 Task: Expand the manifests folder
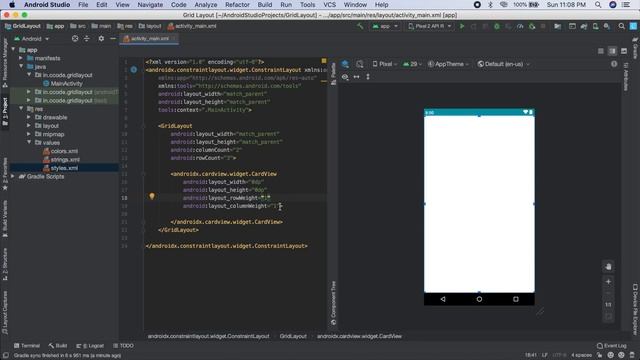tap(21, 58)
